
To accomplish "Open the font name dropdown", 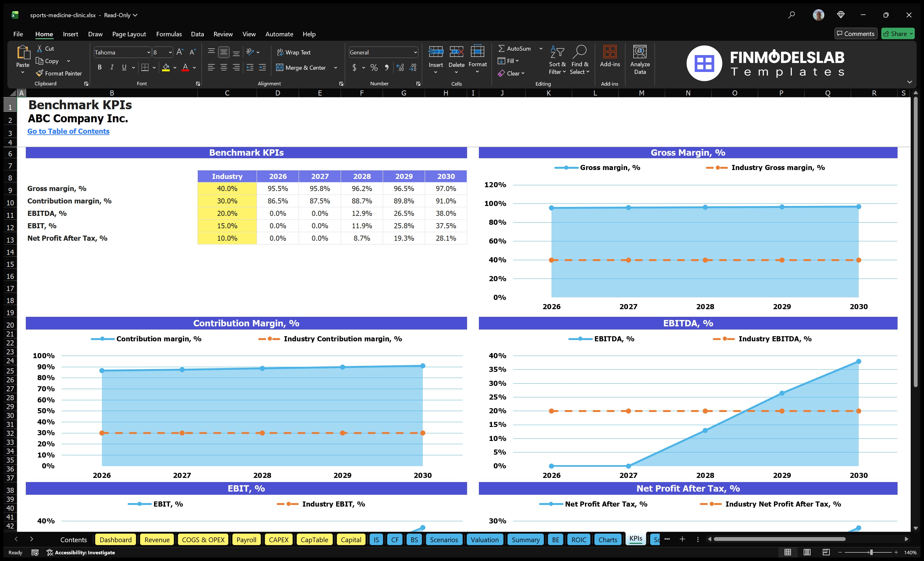I will coord(149,52).
